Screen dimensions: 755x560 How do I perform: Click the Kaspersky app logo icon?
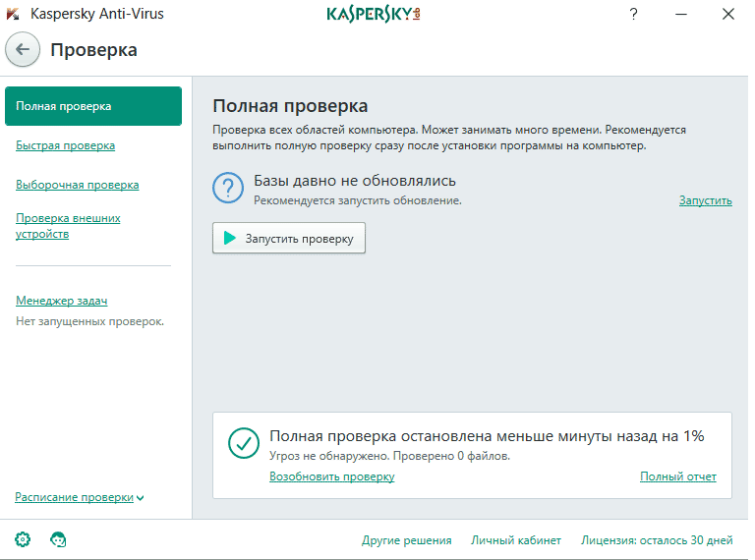[13, 14]
